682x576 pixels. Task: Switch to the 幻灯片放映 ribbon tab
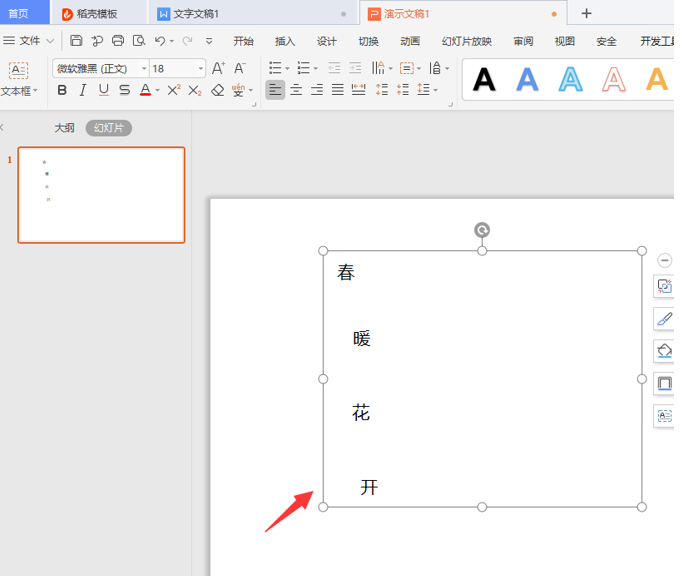pyautogui.click(x=467, y=41)
